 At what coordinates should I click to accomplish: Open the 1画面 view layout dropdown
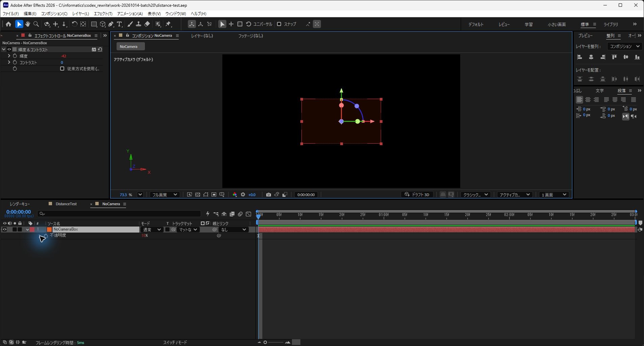pyautogui.click(x=554, y=195)
